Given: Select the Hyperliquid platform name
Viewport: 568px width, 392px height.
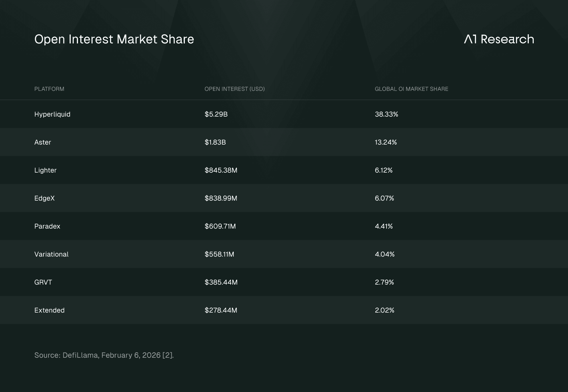Looking at the screenshot, I should [52, 114].
